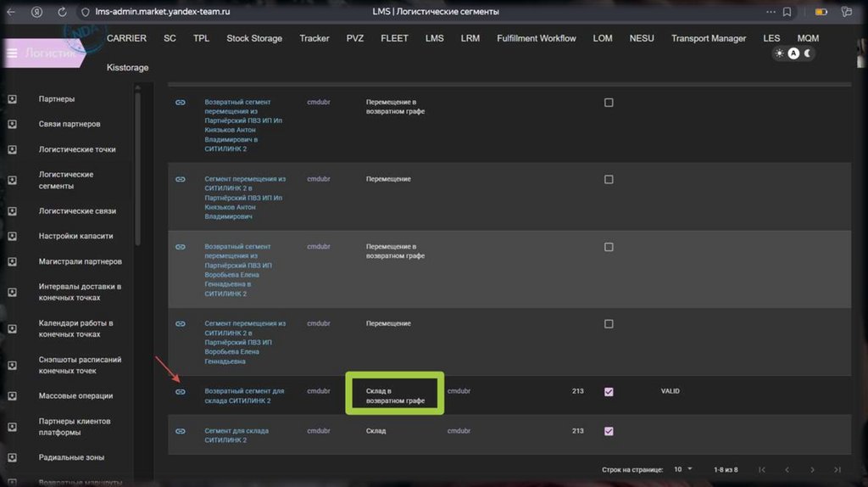Select the VALID status cell
This screenshot has width=868, height=487.
670,391
